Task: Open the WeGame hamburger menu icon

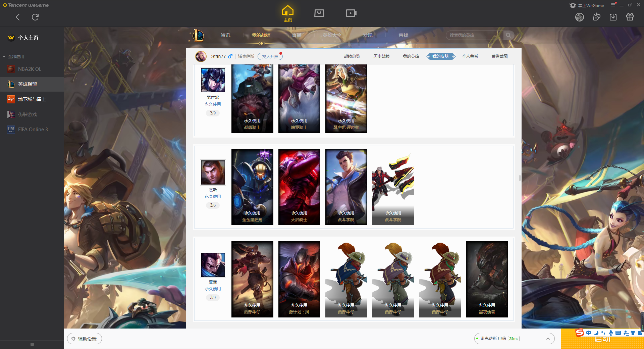Action: coord(613,5)
